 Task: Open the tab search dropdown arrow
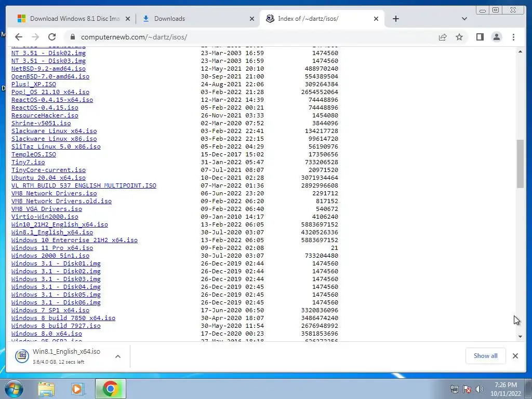(464, 19)
